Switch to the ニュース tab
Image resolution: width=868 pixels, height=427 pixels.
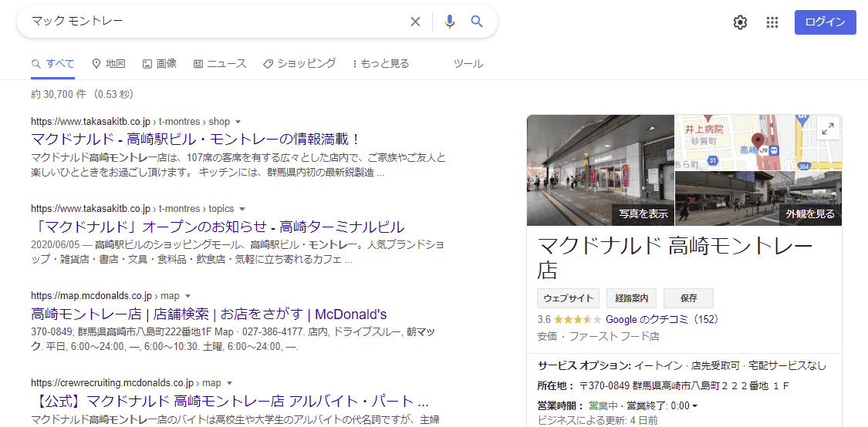click(220, 64)
